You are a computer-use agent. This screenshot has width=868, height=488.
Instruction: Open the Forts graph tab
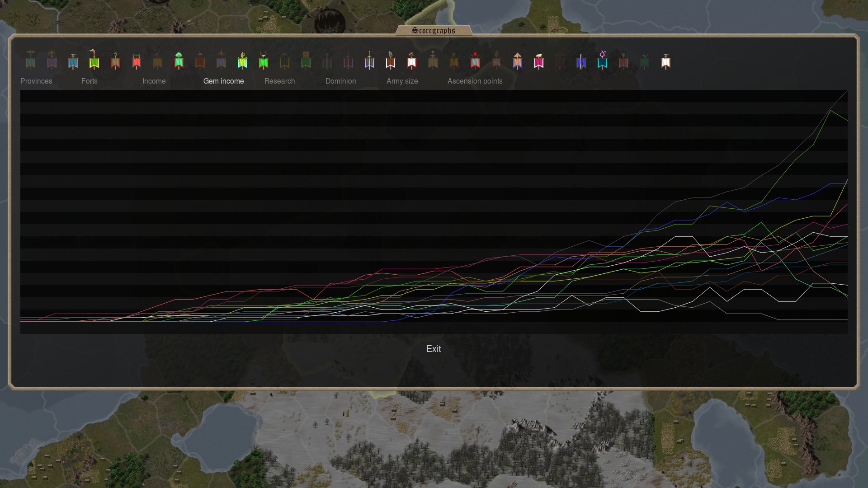pyautogui.click(x=90, y=81)
